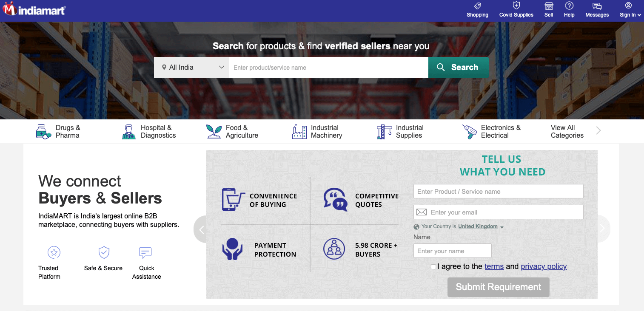The width and height of the screenshot is (644, 311).
Task: Click the Submit Requirement button
Action: tap(499, 287)
